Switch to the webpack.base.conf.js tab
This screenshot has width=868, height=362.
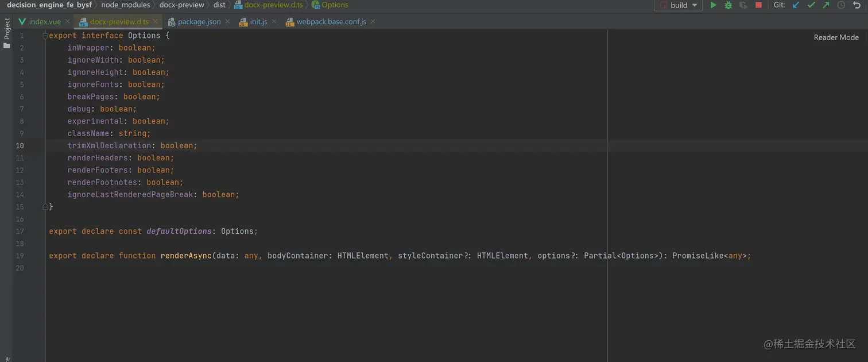(x=331, y=22)
